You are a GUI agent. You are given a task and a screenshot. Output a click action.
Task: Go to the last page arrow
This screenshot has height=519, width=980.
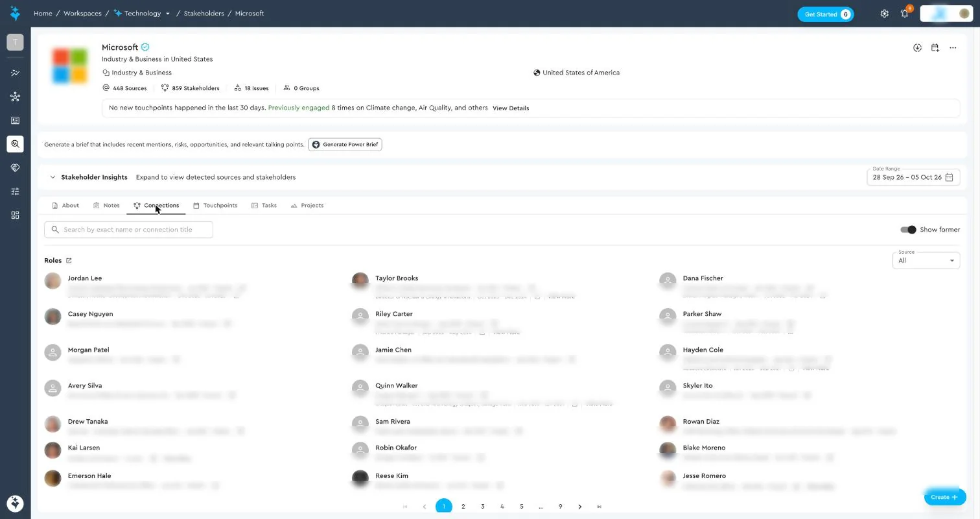coord(599,507)
